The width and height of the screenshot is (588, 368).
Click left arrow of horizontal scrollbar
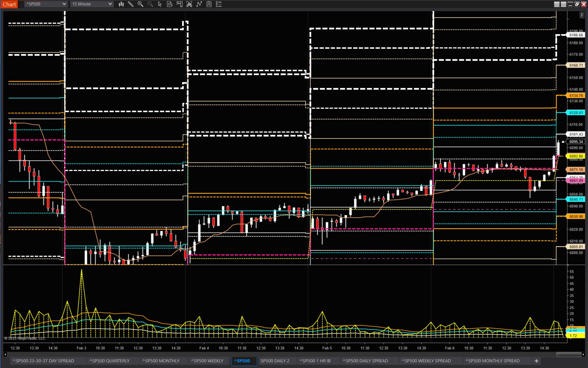(x=5, y=354)
